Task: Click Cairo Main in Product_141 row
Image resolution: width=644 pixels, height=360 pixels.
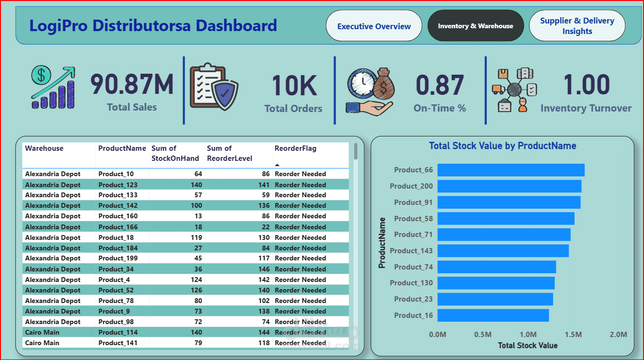Action: (42, 343)
